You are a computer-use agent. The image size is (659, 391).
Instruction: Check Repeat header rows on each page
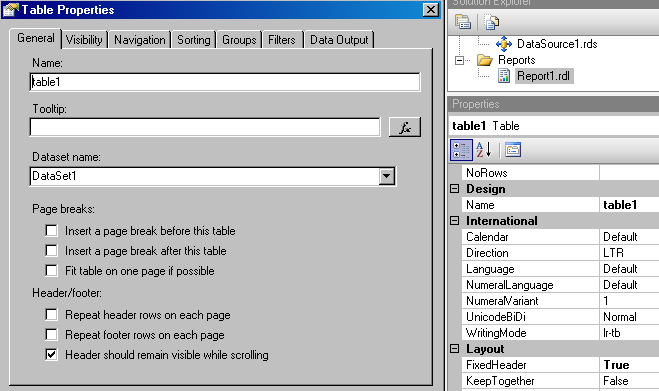[x=51, y=314]
